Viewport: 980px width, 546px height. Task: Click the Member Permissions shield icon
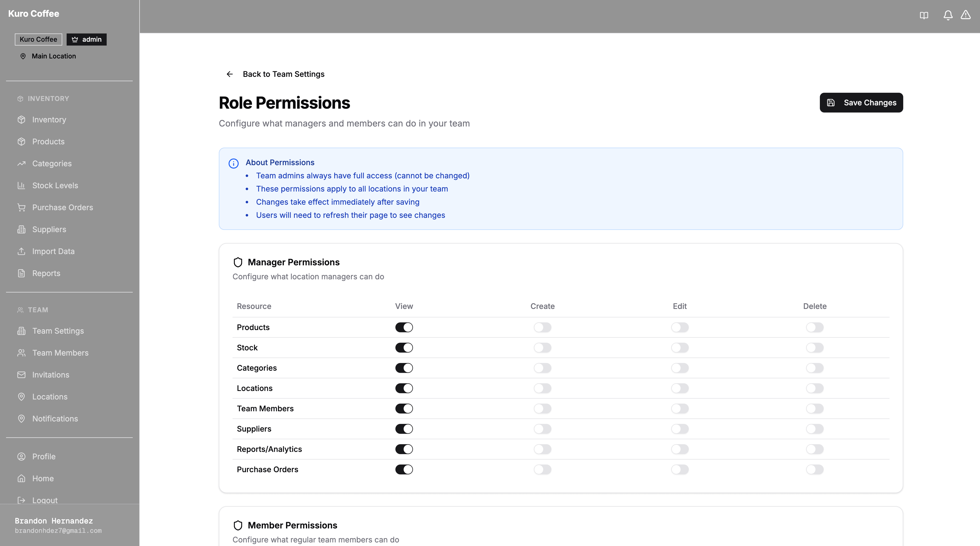[238, 525]
